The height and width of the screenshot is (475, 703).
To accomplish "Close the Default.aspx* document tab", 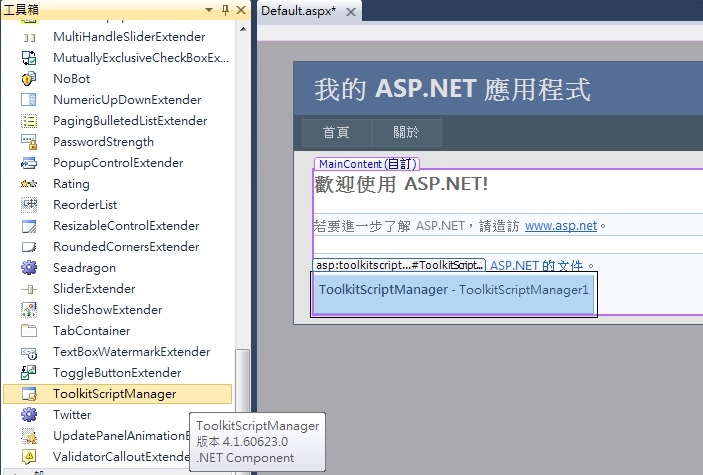I will tap(351, 12).
